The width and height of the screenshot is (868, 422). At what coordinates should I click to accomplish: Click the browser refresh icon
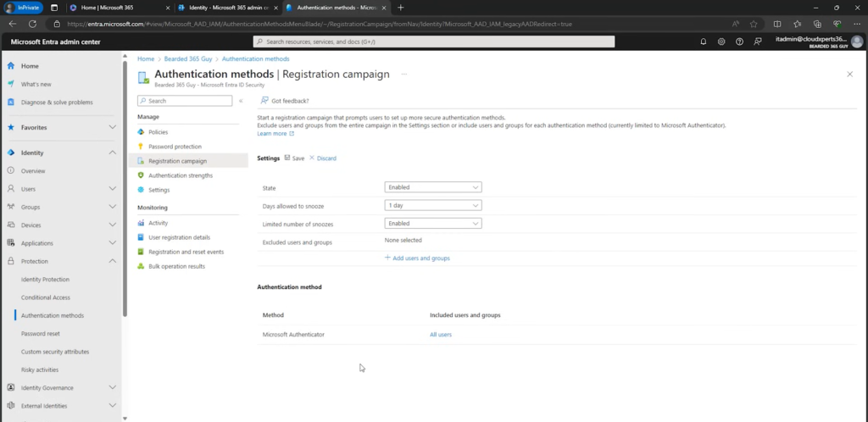coord(32,24)
